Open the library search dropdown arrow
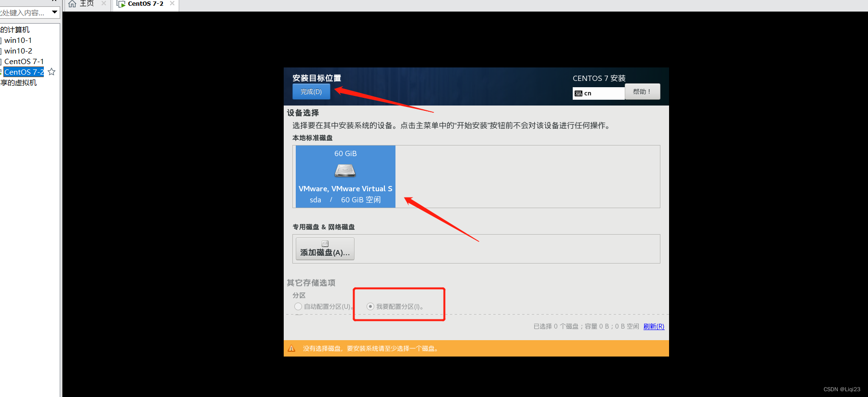The height and width of the screenshot is (397, 868). point(54,12)
